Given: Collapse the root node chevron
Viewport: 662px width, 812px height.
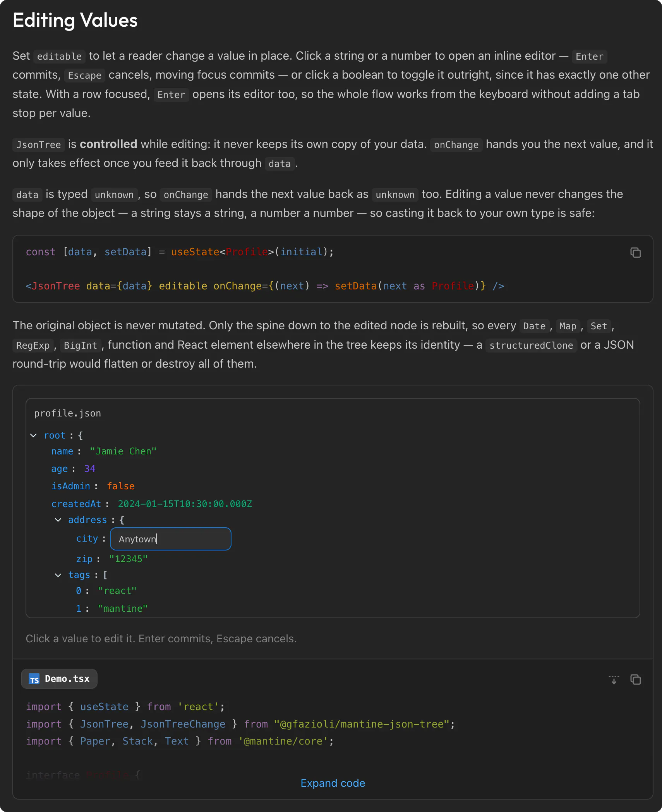Looking at the screenshot, I should point(34,435).
